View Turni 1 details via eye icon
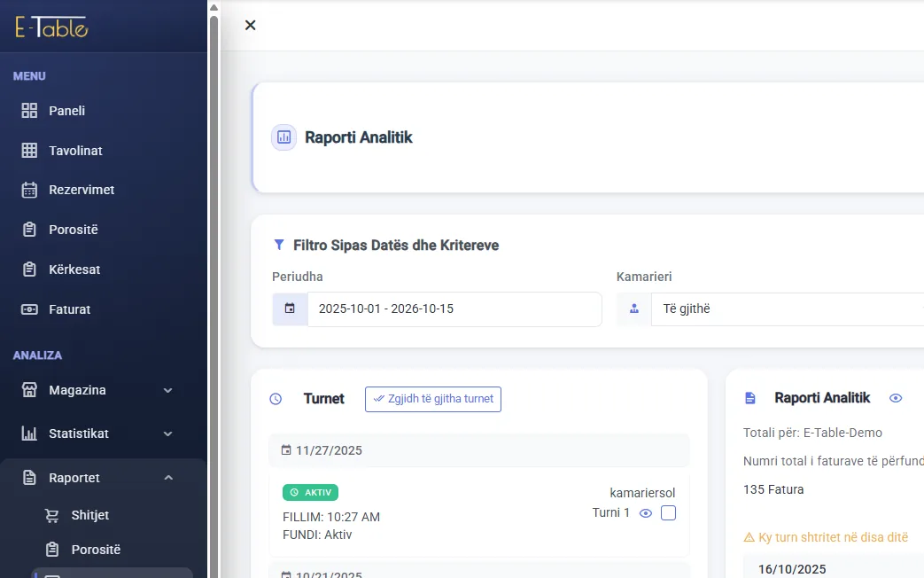This screenshot has width=924, height=578. click(x=646, y=513)
